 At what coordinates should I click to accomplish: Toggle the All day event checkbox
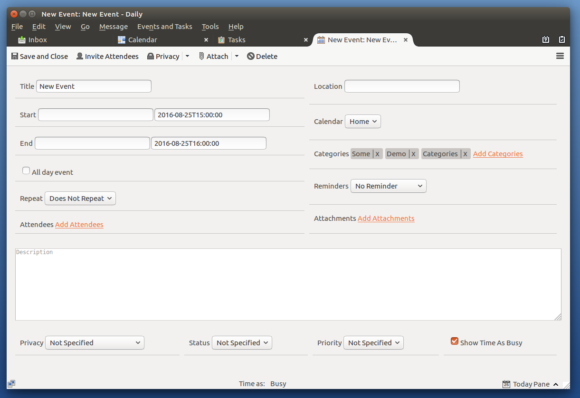pos(26,171)
